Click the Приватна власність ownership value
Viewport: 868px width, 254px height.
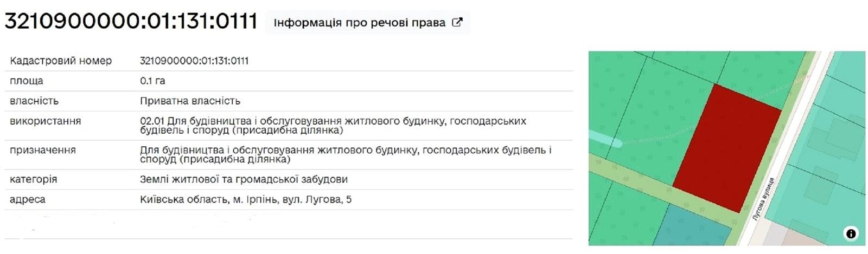[190, 101]
